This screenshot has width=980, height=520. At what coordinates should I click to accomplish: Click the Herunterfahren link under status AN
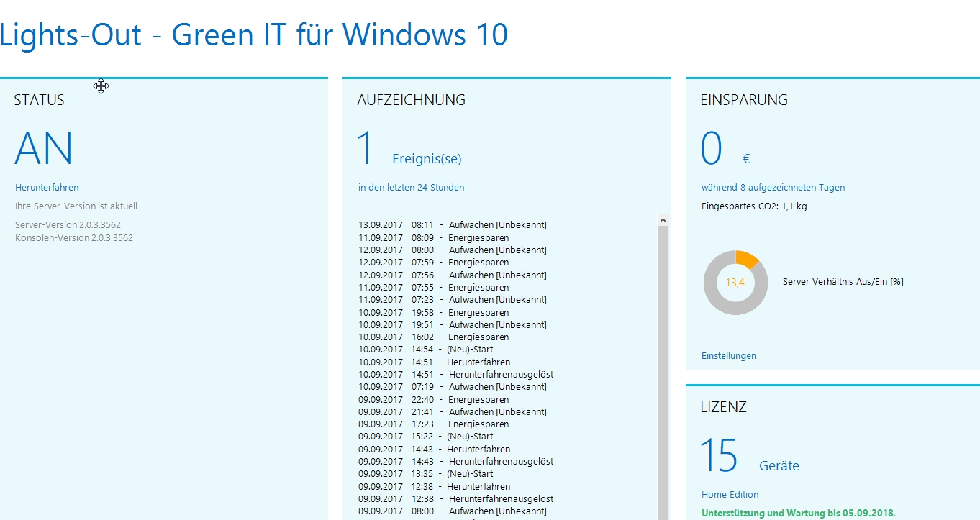tap(47, 188)
